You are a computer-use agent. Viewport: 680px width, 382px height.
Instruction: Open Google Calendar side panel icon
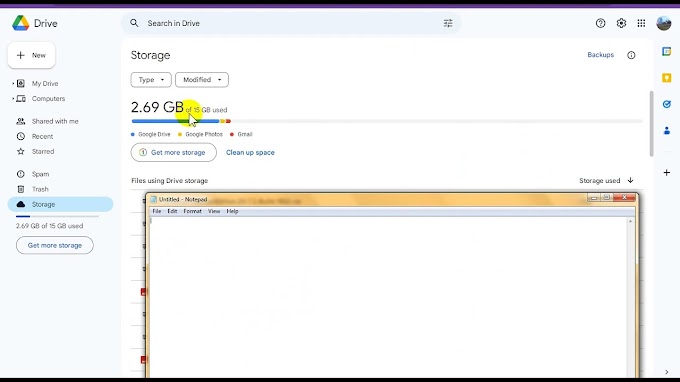tap(667, 52)
